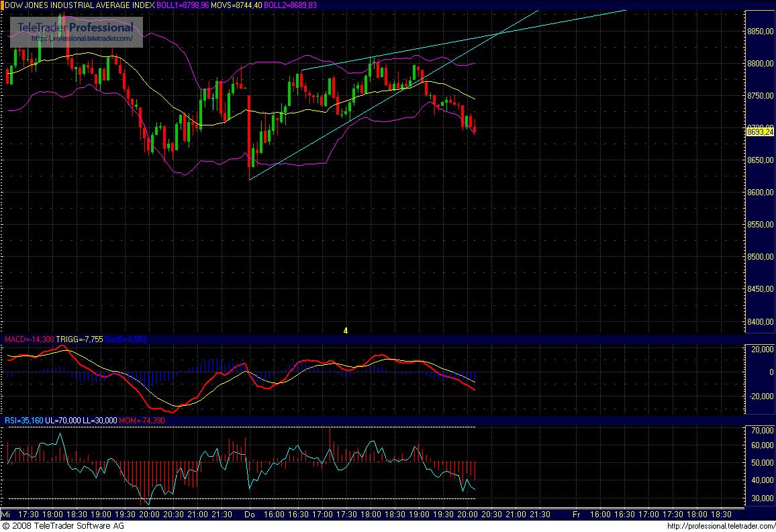776x532 pixels.
Task: Click the 20,000 MACD scale label
Action: click(x=762, y=349)
